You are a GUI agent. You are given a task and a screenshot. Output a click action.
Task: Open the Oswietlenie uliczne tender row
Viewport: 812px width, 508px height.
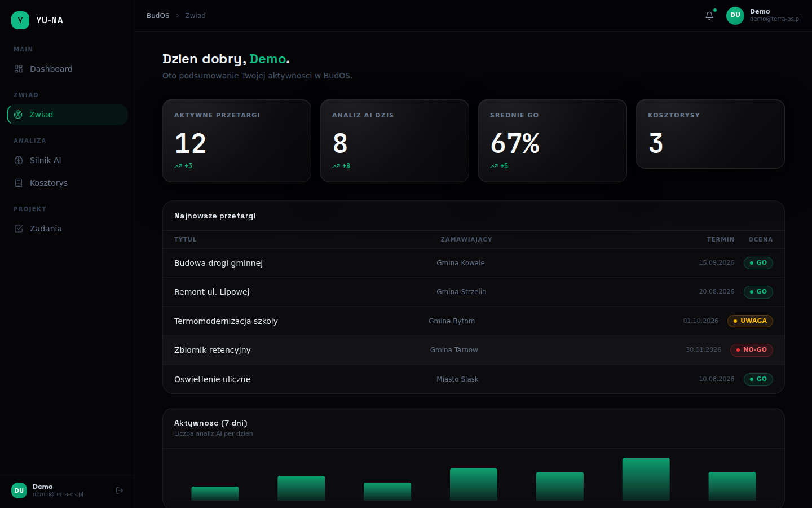[x=474, y=379]
